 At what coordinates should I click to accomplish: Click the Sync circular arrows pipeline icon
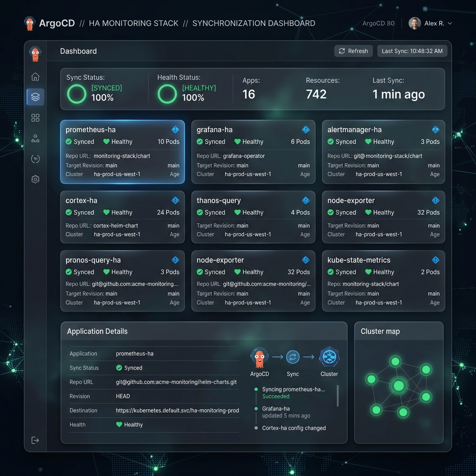point(293,357)
